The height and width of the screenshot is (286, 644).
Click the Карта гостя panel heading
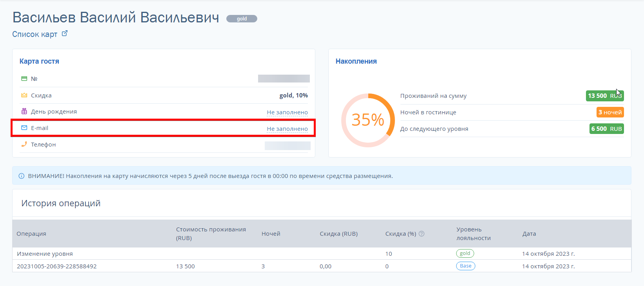point(39,61)
